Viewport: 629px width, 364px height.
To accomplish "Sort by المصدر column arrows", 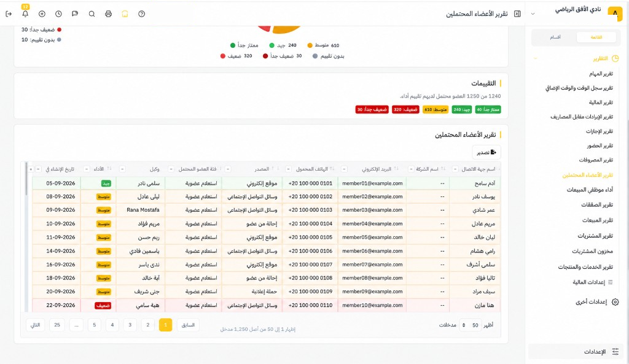I will [275, 169].
